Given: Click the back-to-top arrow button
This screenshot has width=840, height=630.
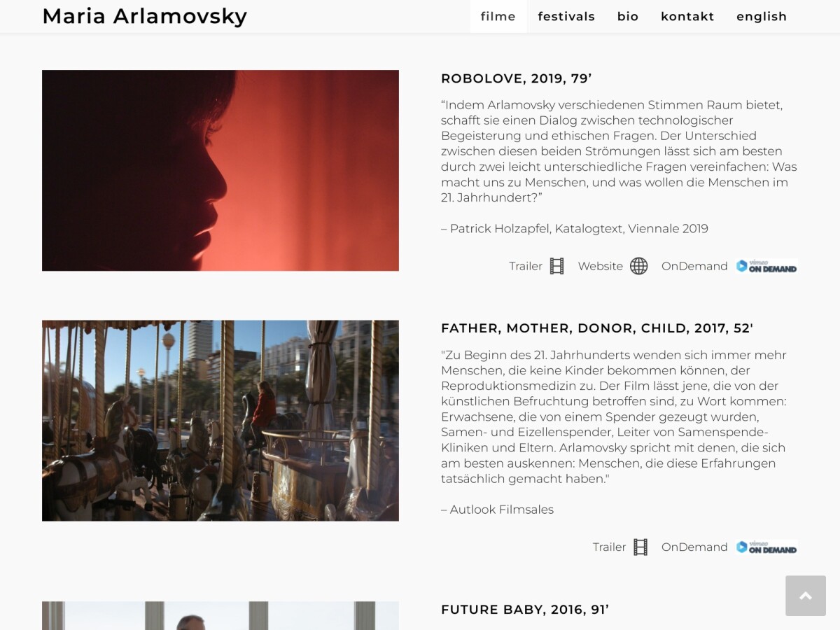Looking at the screenshot, I should [806, 596].
